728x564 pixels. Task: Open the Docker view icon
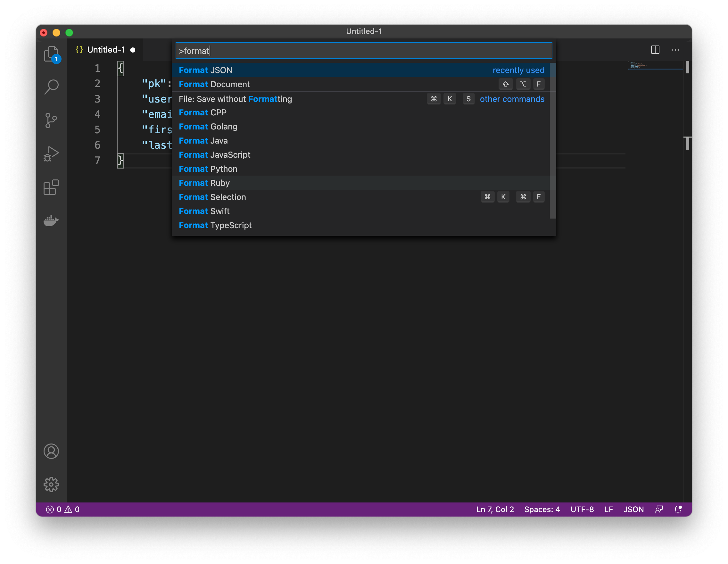coord(51,220)
